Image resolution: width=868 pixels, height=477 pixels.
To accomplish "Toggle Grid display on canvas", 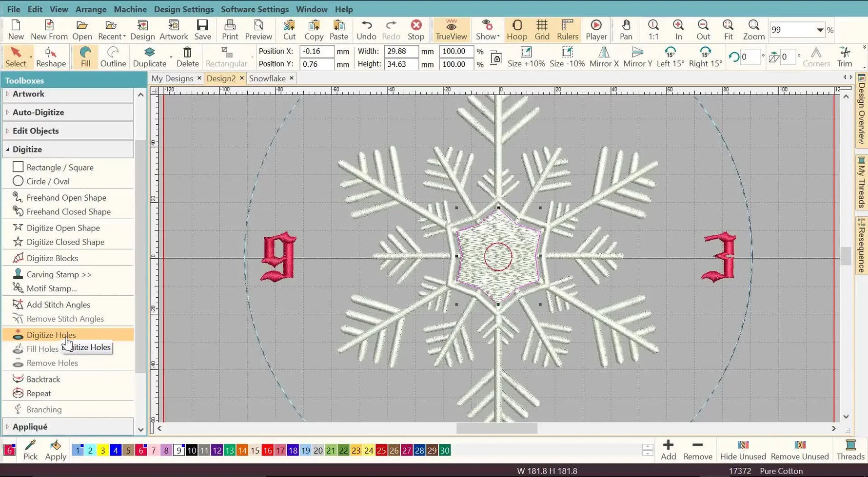I will tap(542, 29).
